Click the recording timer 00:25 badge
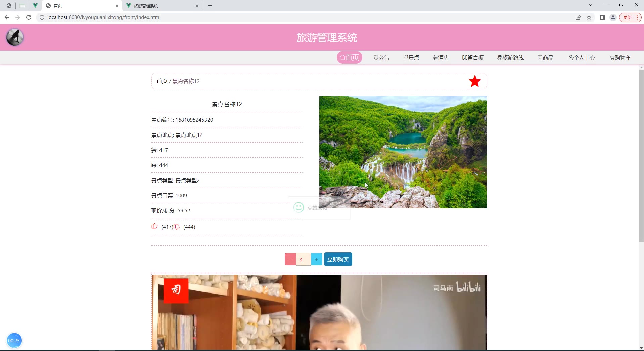Viewport: 644px width, 351px height. [x=14, y=341]
